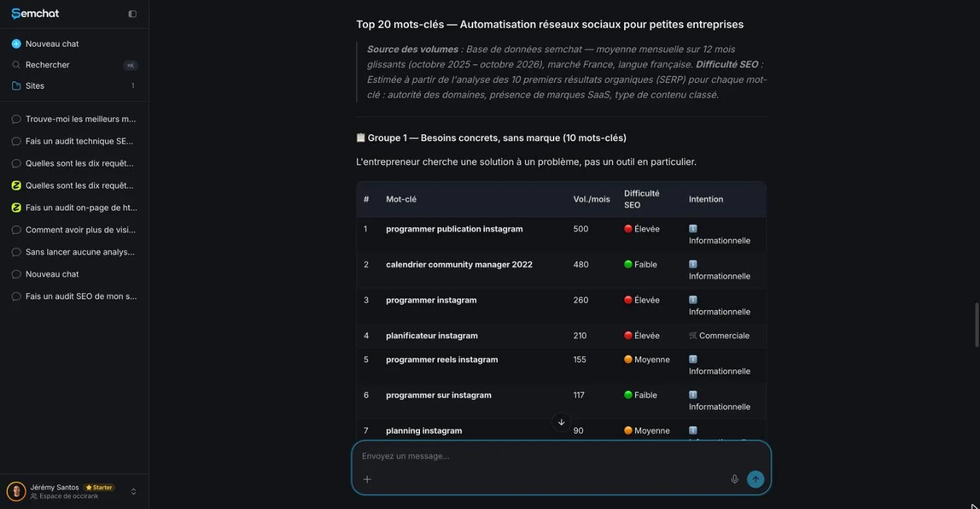Click the 'Top 20 mots-clés' title
The height and width of the screenshot is (509, 980).
click(x=550, y=25)
